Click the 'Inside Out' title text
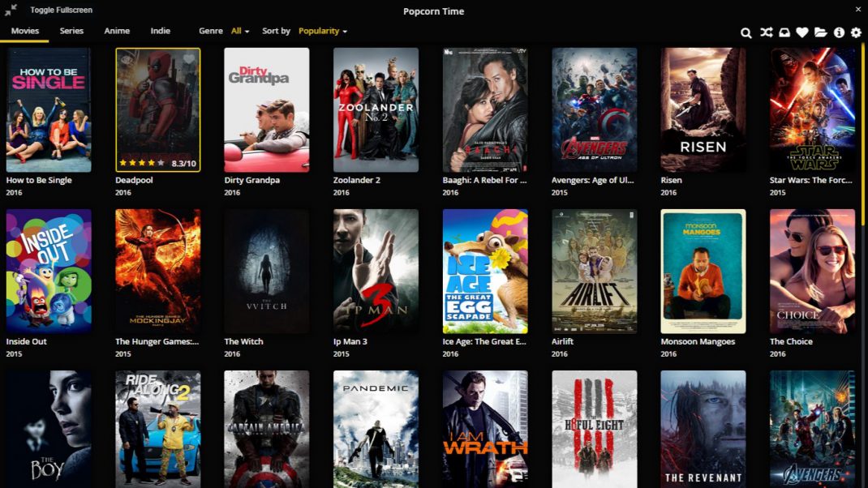The height and width of the screenshot is (488, 868). click(x=27, y=341)
